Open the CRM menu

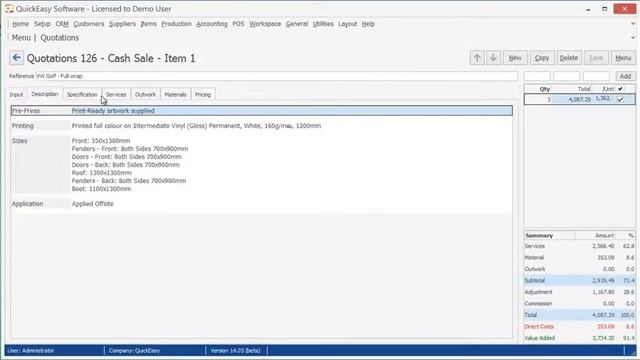(x=62, y=24)
